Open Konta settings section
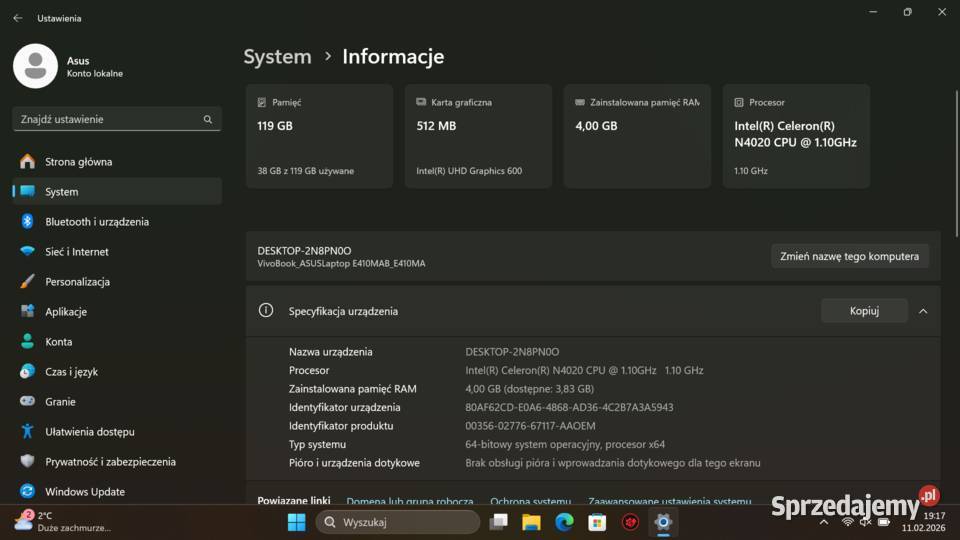960x540 pixels. [x=117, y=342]
